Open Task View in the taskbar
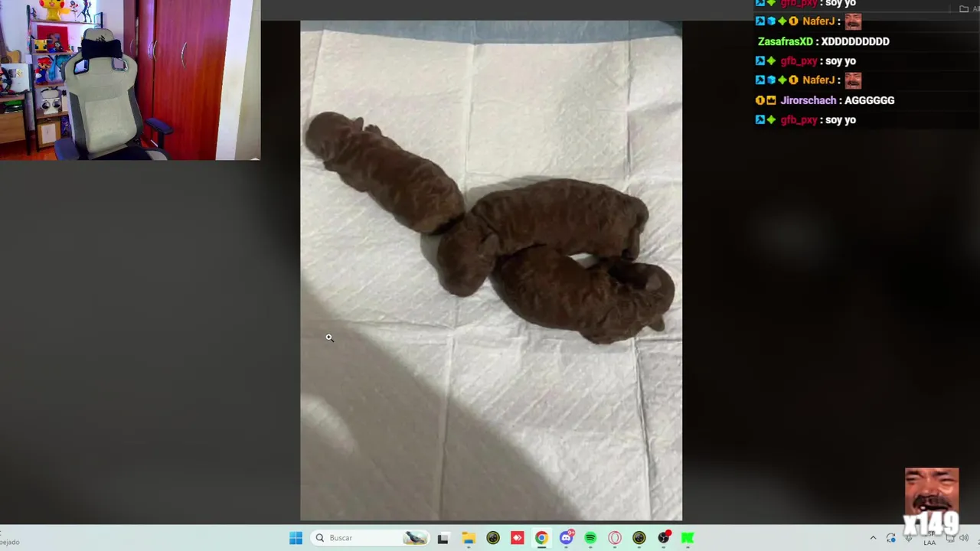 click(x=443, y=538)
